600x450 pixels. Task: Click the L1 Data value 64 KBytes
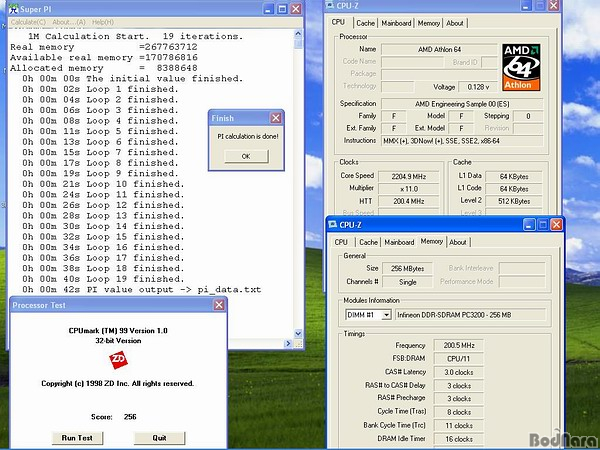514,176
